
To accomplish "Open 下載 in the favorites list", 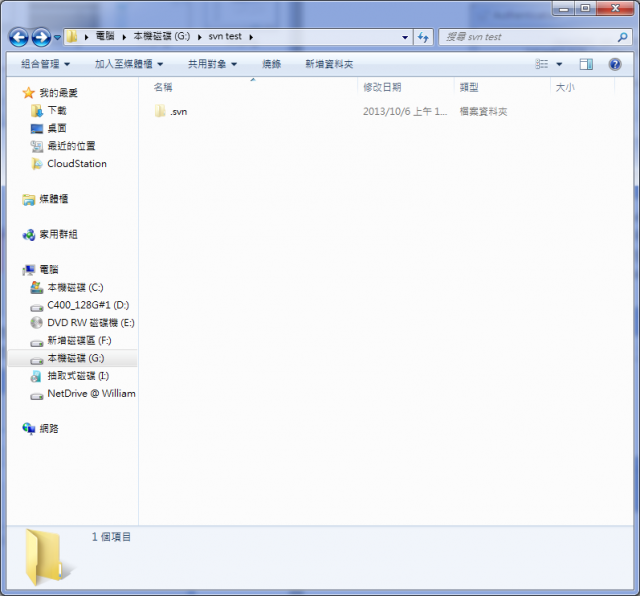I will coord(57,111).
